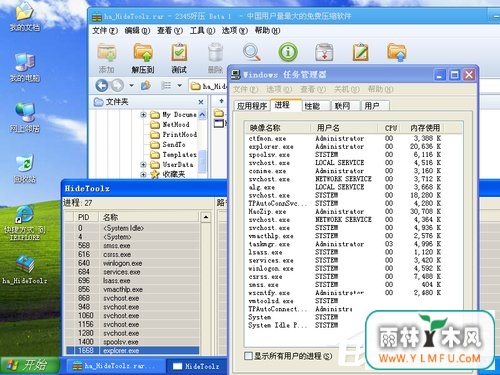Click the 开始 Start button
Viewport: 500px width, 375px height.
pos(29,365)
